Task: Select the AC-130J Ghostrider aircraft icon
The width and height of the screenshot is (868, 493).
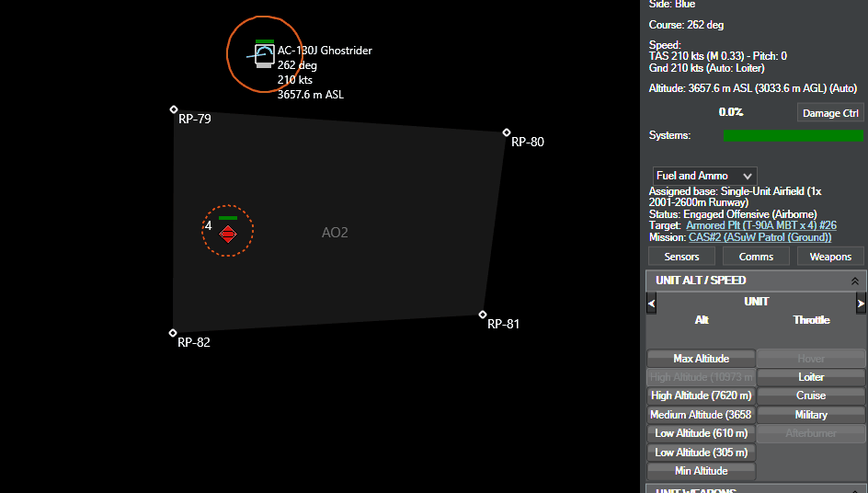Action: click(265, 55)
